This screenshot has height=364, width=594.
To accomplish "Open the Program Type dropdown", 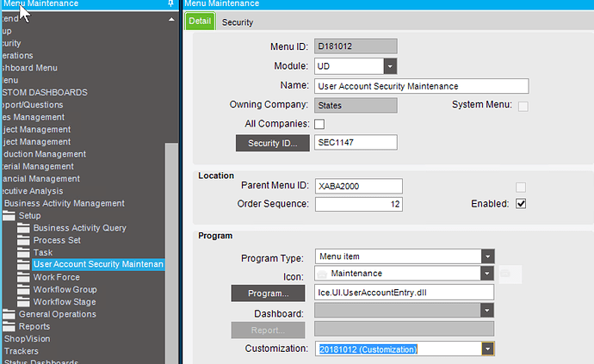I will click(x=487, y=256).
